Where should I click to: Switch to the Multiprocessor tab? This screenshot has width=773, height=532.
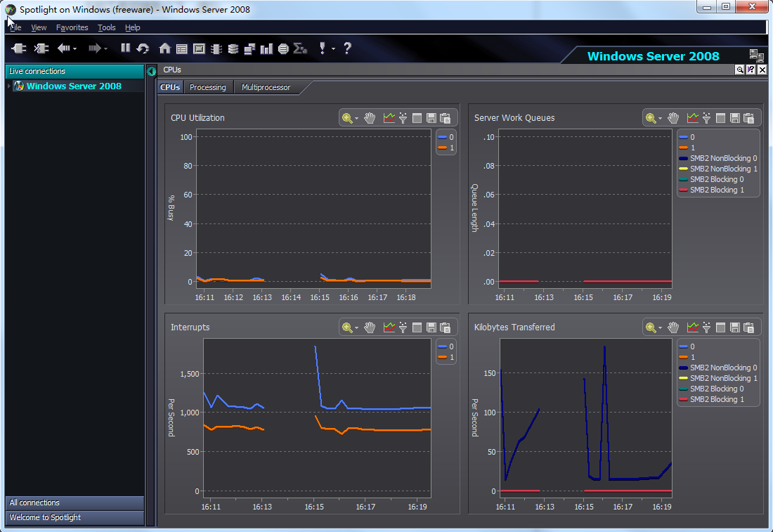click(266, 87)
